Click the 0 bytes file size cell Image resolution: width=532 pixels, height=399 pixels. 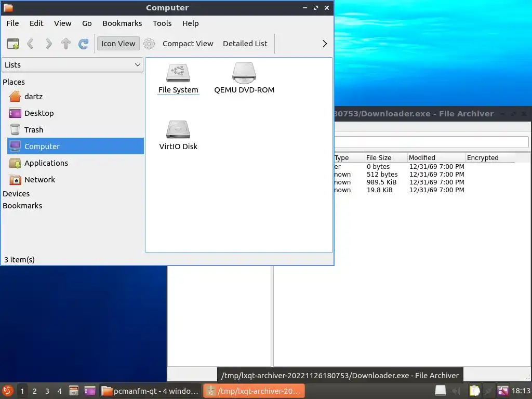(x=378, y=167)
